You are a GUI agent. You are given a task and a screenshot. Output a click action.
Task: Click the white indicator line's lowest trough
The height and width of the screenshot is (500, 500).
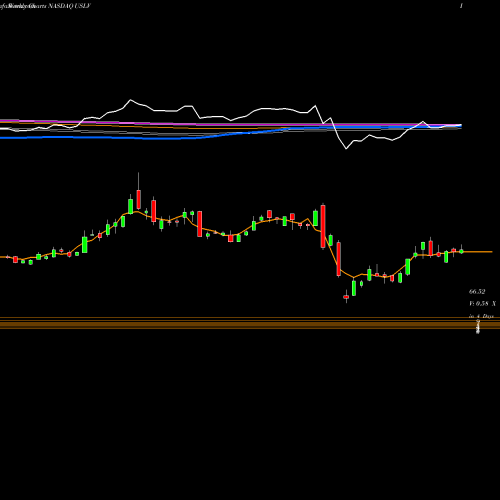coord(346,149)
